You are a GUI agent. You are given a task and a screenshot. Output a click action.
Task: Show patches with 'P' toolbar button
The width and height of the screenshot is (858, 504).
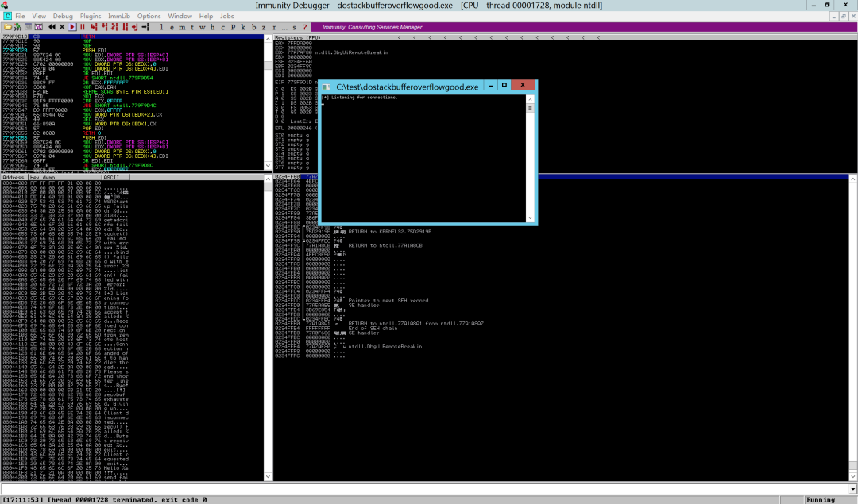[x=233, y=27]
